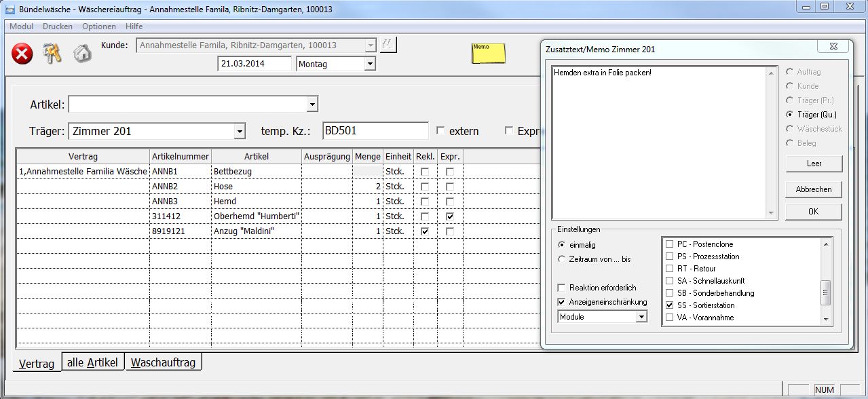Image resolution: width=868 pixels, height=399 pixels.
Task: Click the Abbrechen button
Action: coord(814,189)
